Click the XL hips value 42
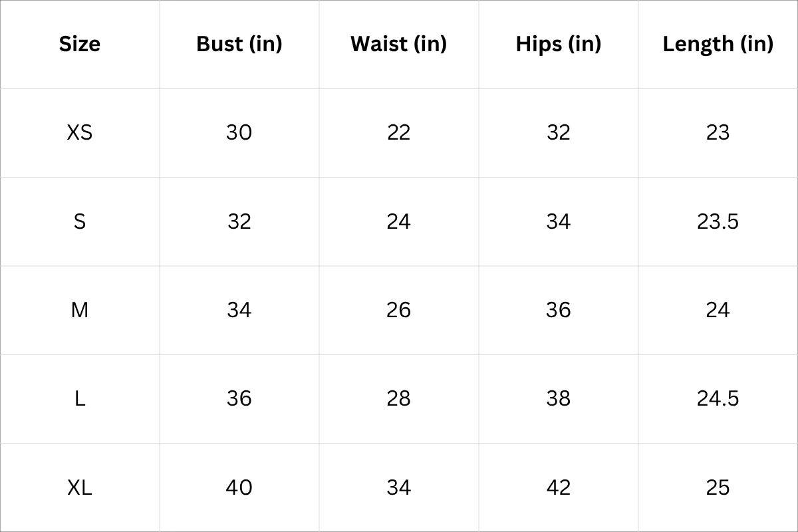This screenshot has height=532, width=798. (558, 487)
